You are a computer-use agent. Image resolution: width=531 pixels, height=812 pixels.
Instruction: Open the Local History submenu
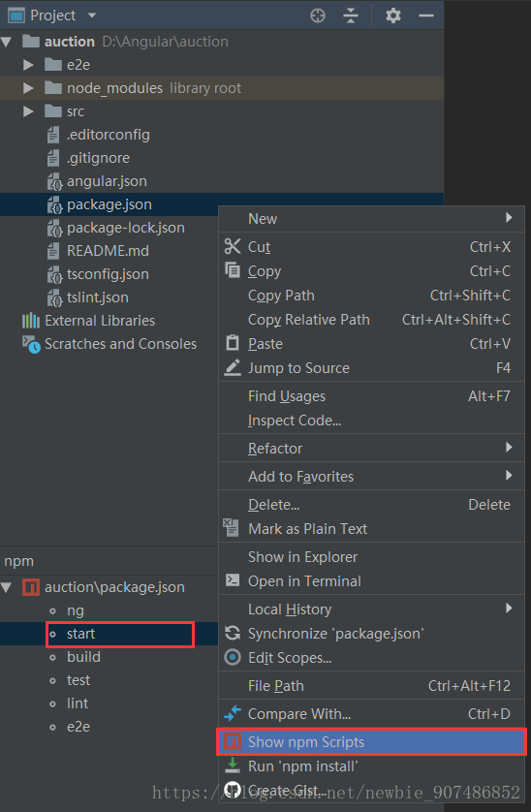pyautogui.click(x=371, y=609)
